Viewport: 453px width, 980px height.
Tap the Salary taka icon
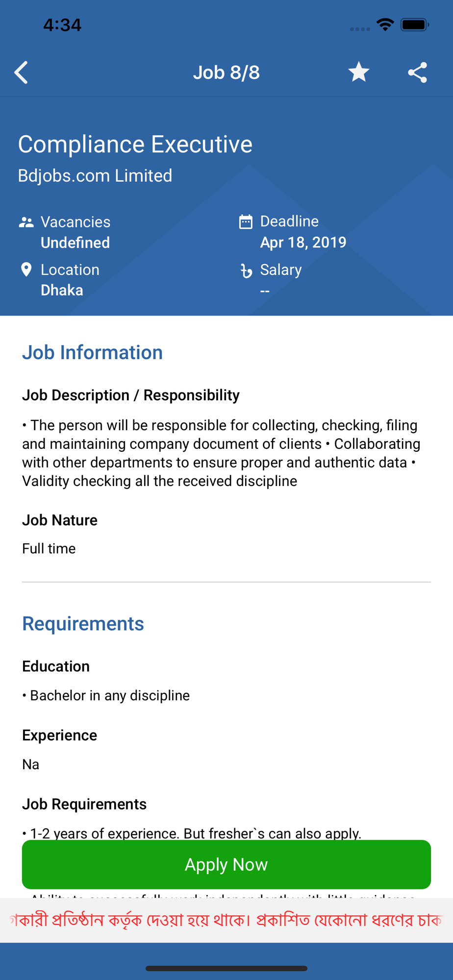(246, 270)
